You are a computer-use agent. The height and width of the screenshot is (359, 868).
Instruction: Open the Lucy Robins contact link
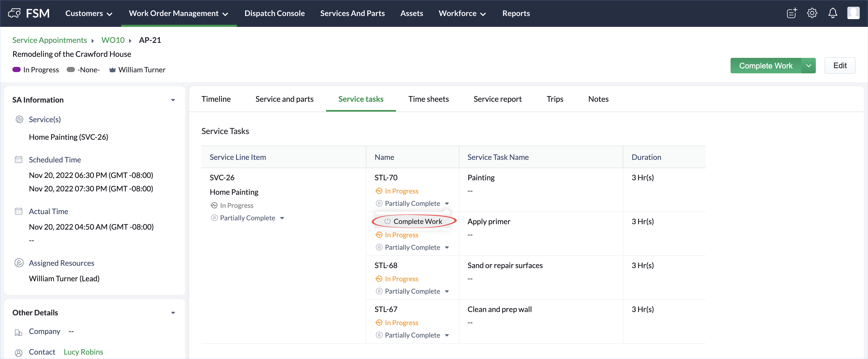pos(83,352)
